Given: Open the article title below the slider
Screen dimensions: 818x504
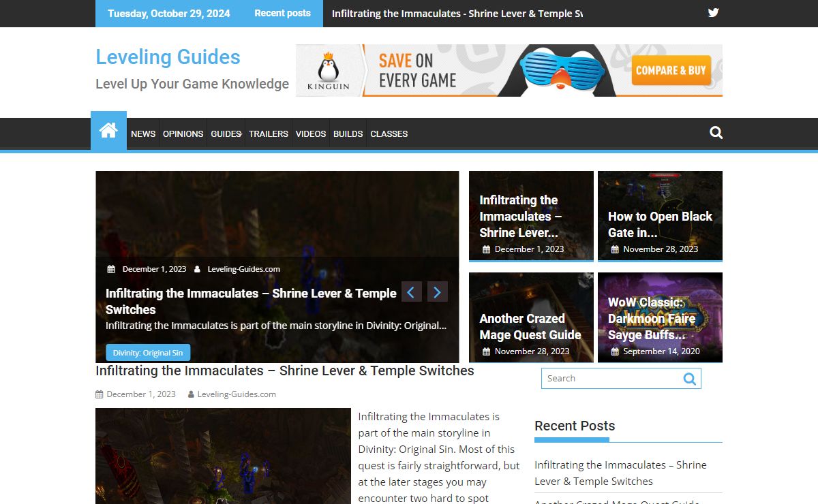Looking at the screenshot, I should (285, 371).
